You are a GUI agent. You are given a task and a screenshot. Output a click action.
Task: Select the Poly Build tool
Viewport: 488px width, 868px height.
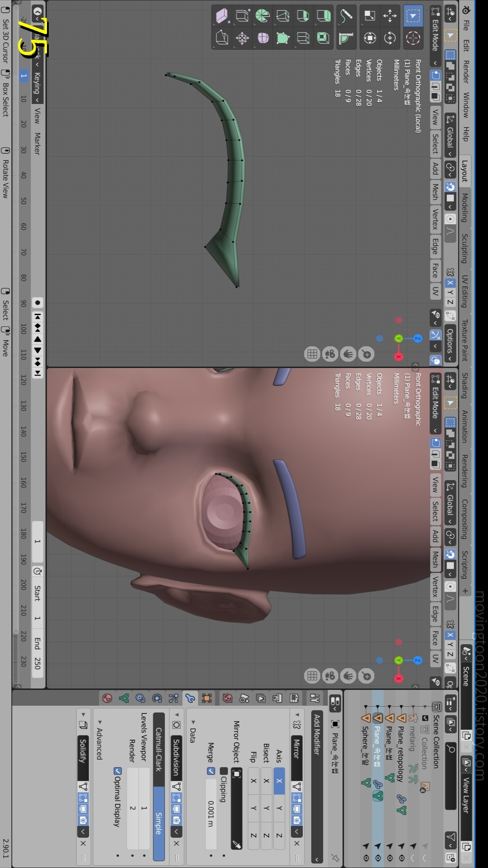(282, 38)
